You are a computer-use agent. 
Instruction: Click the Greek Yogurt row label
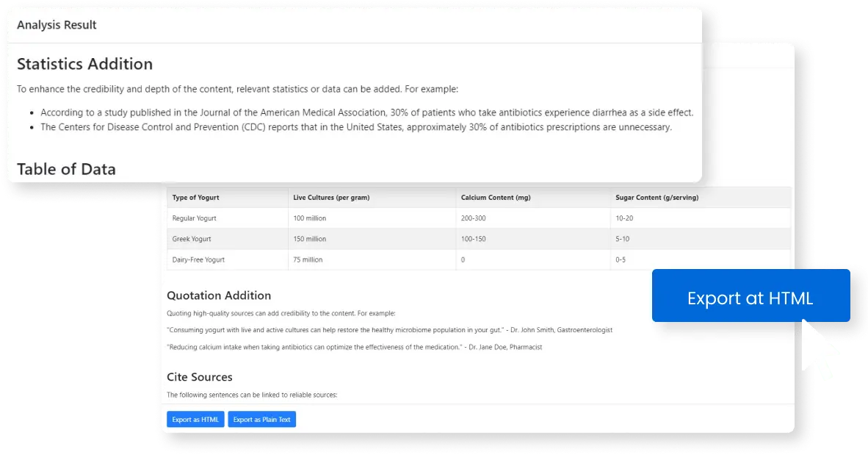pyautogui.click(x=192, y=239)
